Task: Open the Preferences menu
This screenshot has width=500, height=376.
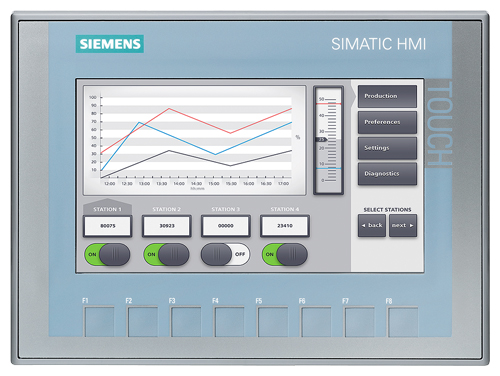Action: 387,122
